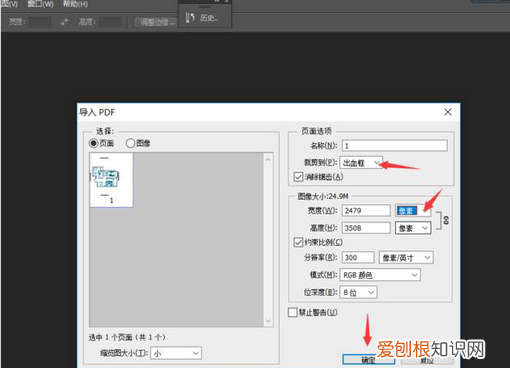510x368 pixels.
Task: Swap width and height arrows icon
Action: tap(65, 22)
